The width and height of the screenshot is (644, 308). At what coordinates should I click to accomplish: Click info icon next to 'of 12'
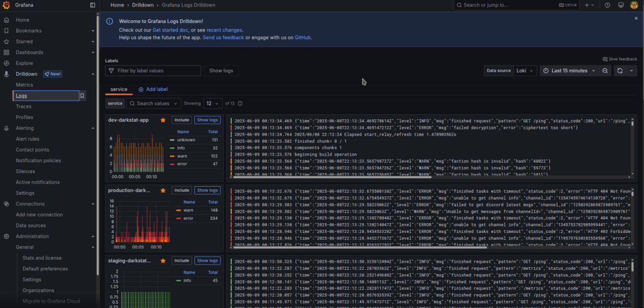pyautogui.click(x=240, y=104)
